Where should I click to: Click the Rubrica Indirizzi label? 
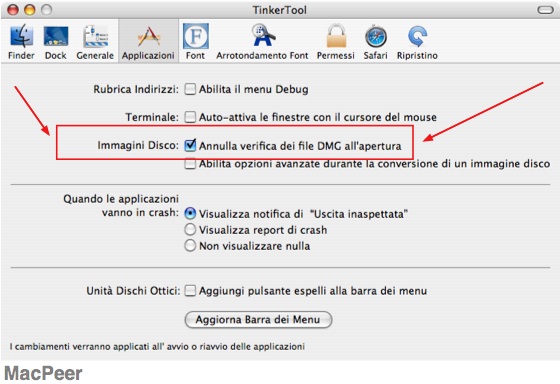(x=136, y=89)
